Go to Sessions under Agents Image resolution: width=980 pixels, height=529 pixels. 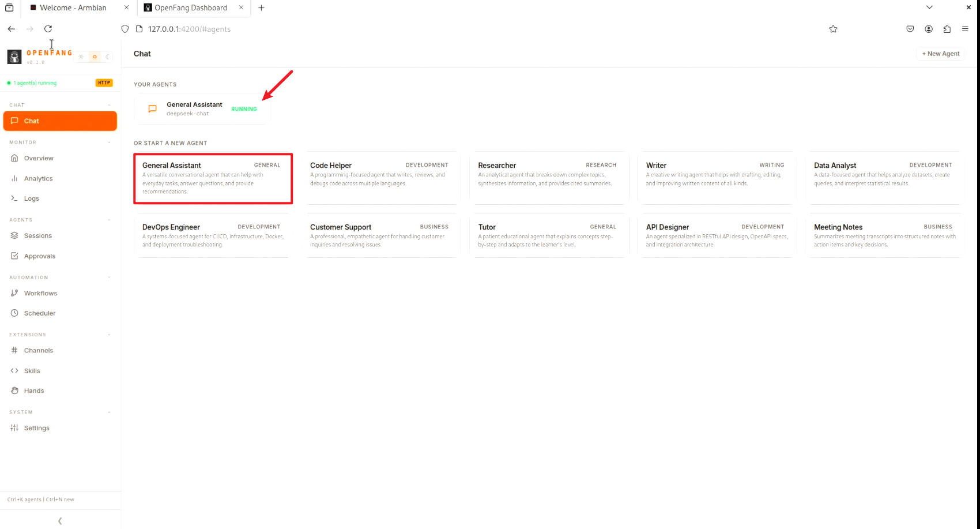coord(37,235)
